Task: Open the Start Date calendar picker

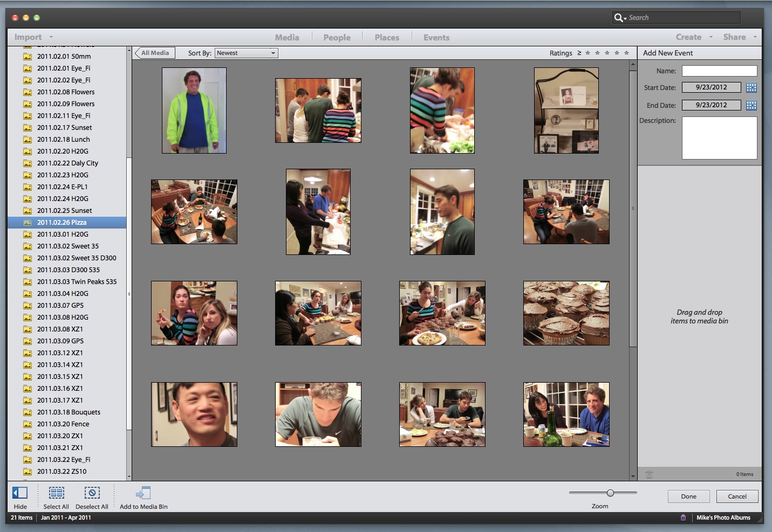Action: click(751, 87)
